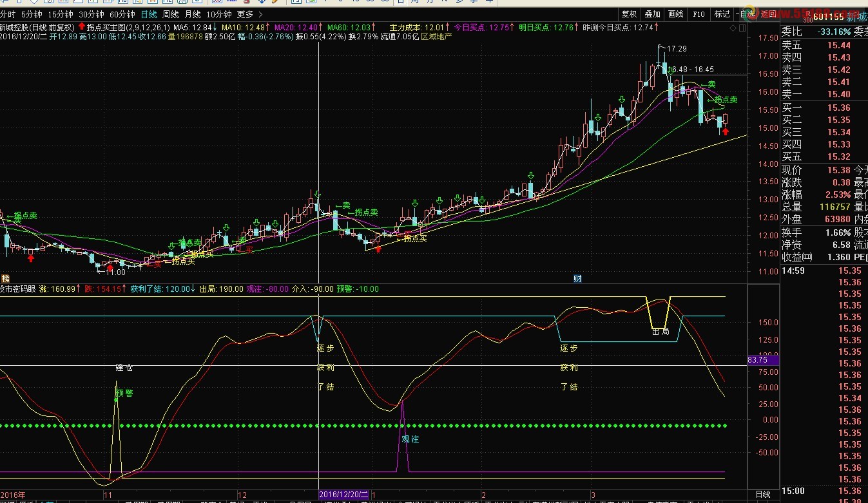Select the 月线 monthly chart tab
This screenshot has height=503, width=868.
193,14
